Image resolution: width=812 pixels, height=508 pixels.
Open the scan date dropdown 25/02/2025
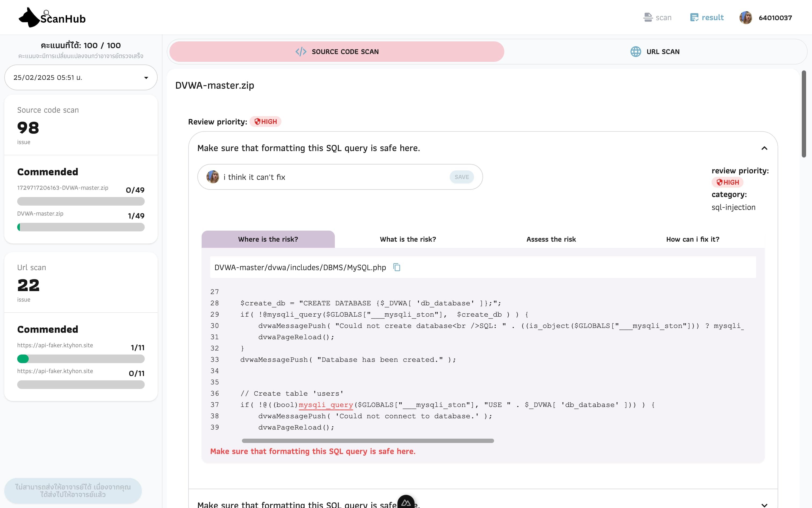coord(81,78)
